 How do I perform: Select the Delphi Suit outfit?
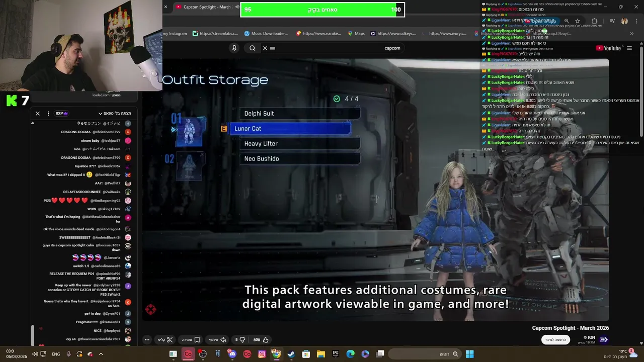click(x=299, y=114)
